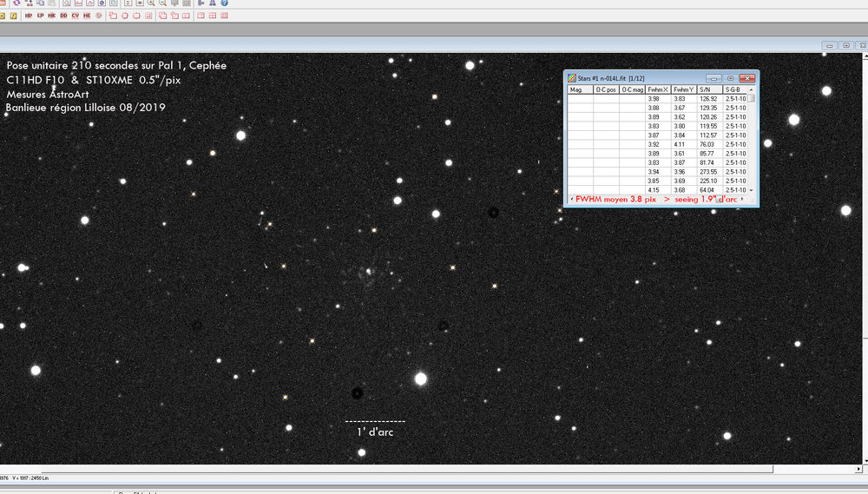Click the red nested square icon
The width and height of the screenshot is (868, 494).
(x=148, y=16)
